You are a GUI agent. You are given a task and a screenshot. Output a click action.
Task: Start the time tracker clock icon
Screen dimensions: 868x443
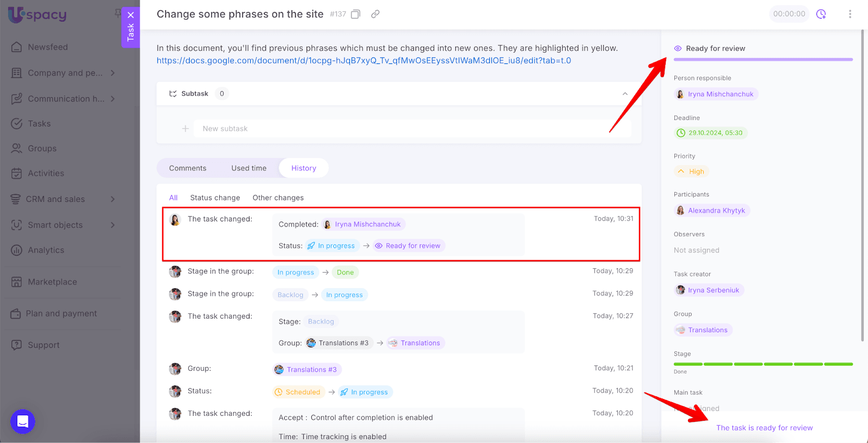(821, 14)
